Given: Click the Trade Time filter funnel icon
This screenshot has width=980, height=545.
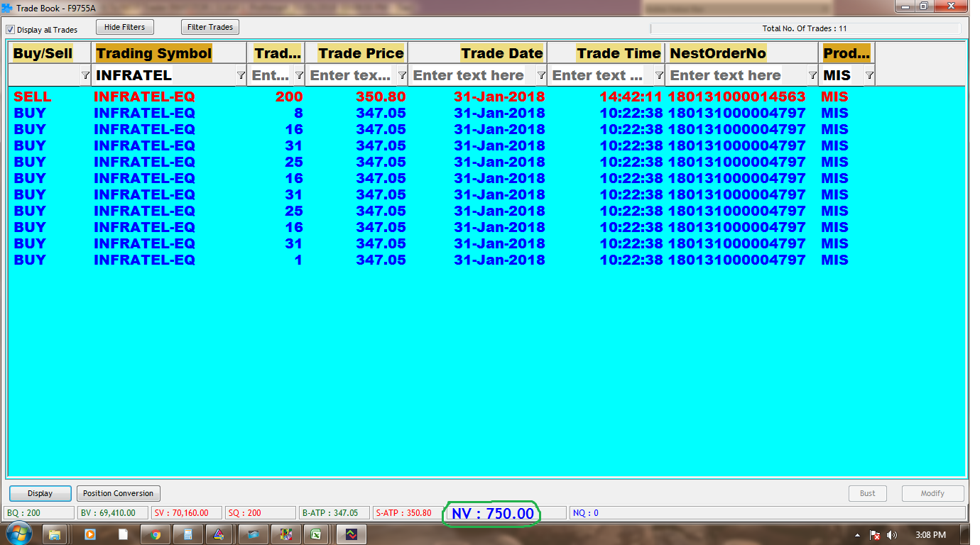Looking at the screenshot, I should click(659, 75).
